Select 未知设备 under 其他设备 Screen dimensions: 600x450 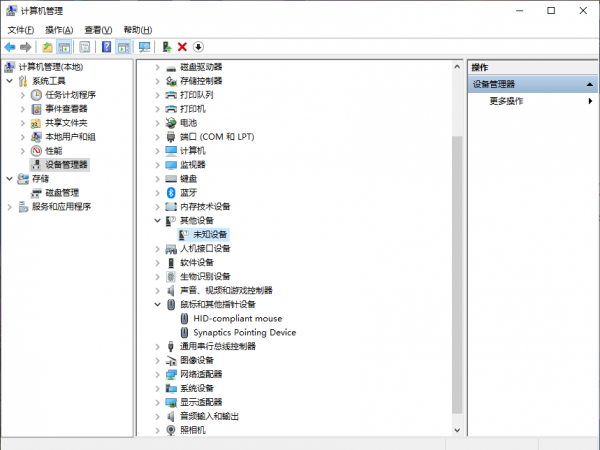click(209, 234)
